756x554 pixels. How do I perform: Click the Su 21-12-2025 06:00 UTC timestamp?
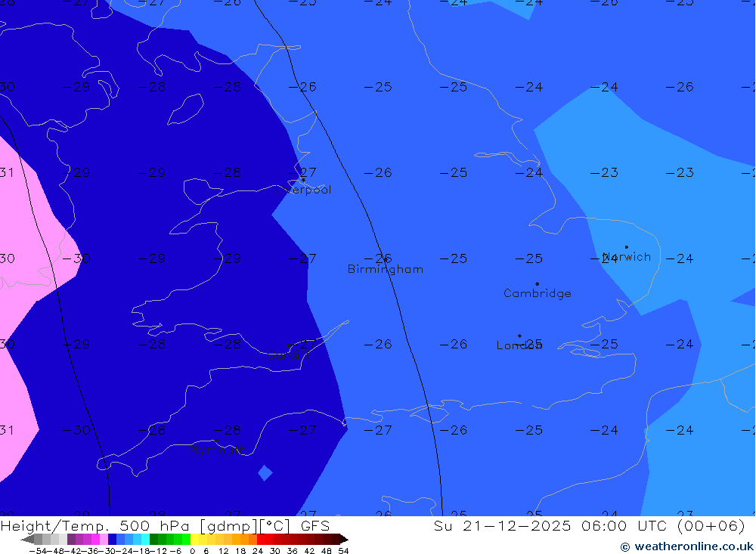click(x=589, y=526)
